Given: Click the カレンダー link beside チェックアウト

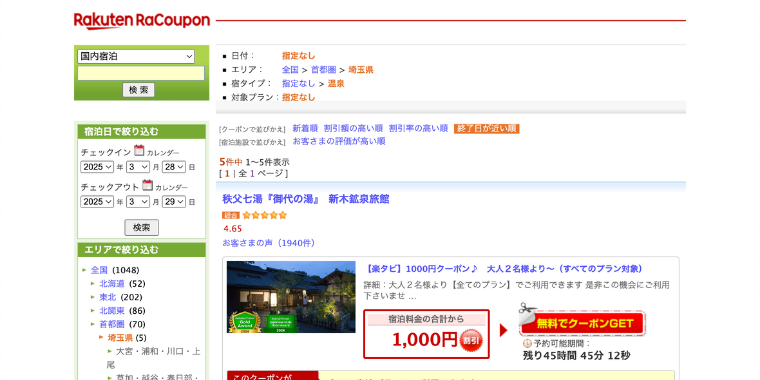Looking at the screenshot, I should tap(171, 188).
